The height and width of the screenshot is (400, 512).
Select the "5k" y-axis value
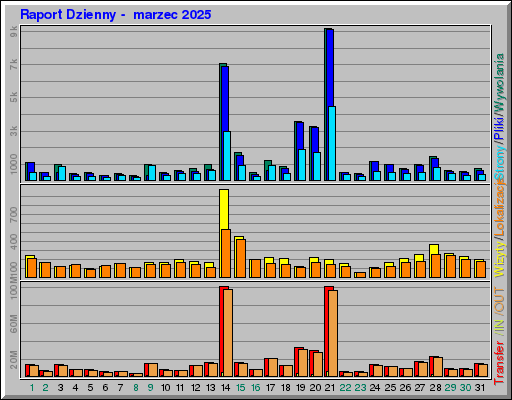(x=13, y=97)
